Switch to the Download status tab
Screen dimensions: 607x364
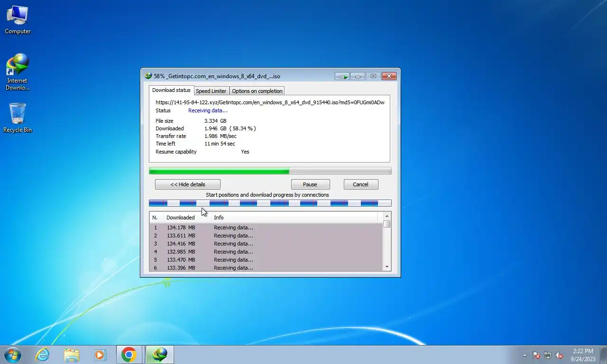171,90
